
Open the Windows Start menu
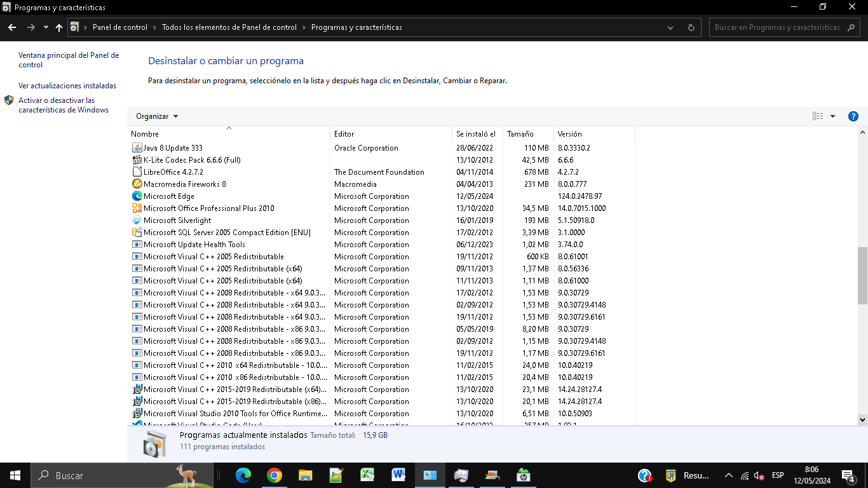(x=15, y=475)
